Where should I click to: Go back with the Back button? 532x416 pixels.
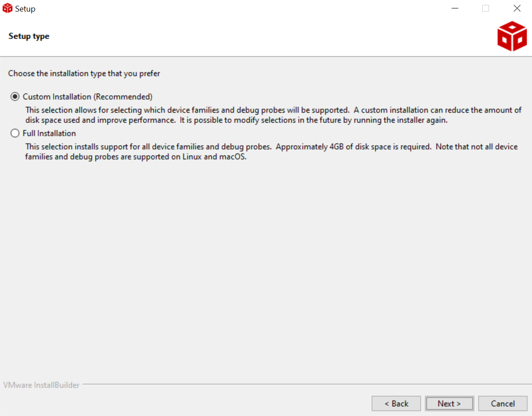coord(396,404)
